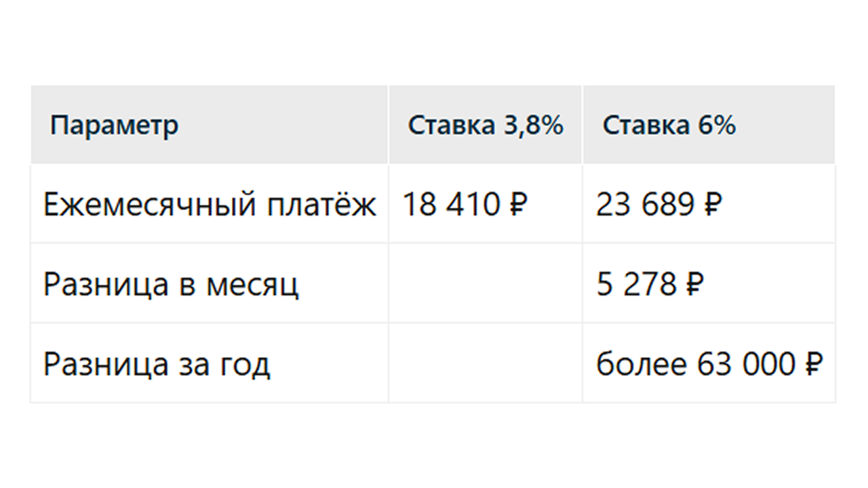
Task: Select the Ставка 6% header cell
Action: [709, 125]
